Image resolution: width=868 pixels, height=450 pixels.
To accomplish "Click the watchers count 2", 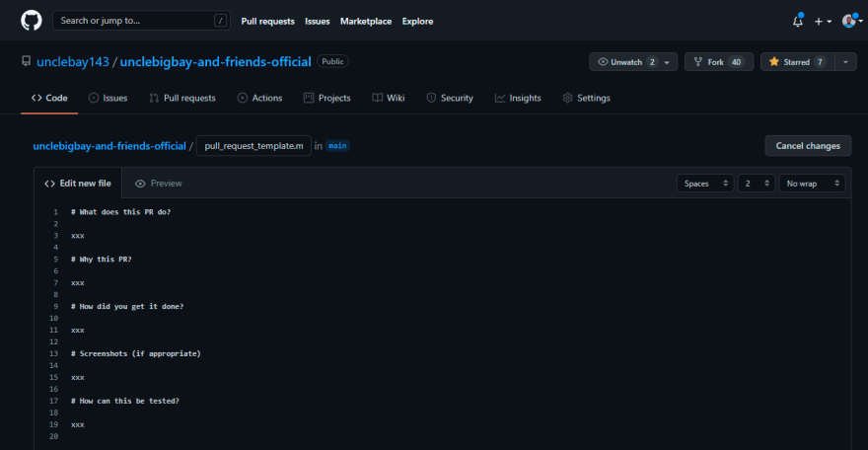I will (652, 62).
